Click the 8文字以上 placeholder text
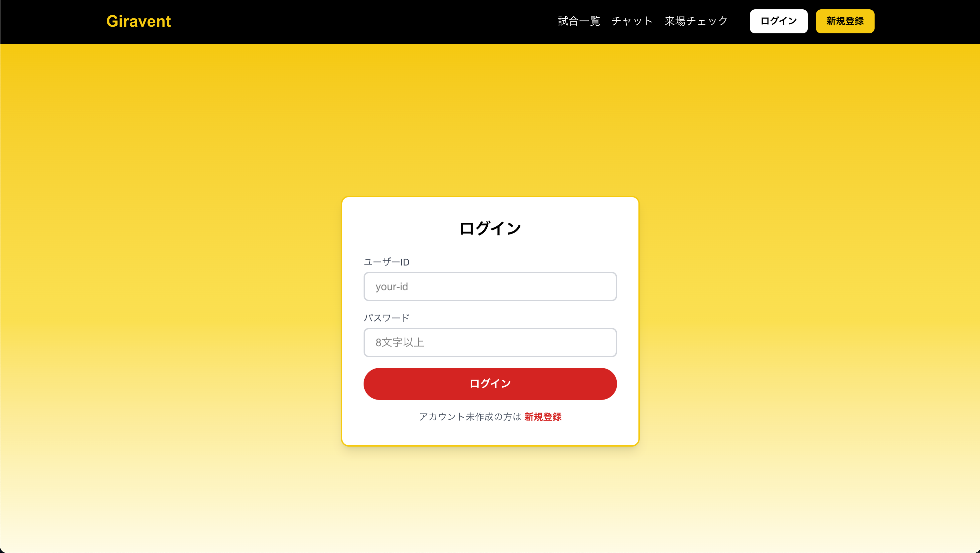Screen dimensions: 980x553 pos(400,342)
